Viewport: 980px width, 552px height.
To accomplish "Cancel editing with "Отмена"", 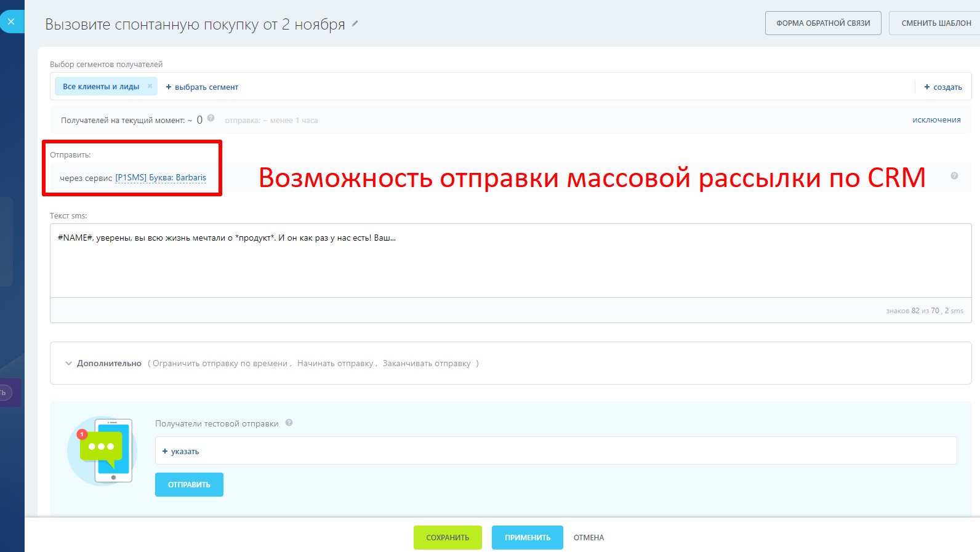I will click(x=589, y=538).
